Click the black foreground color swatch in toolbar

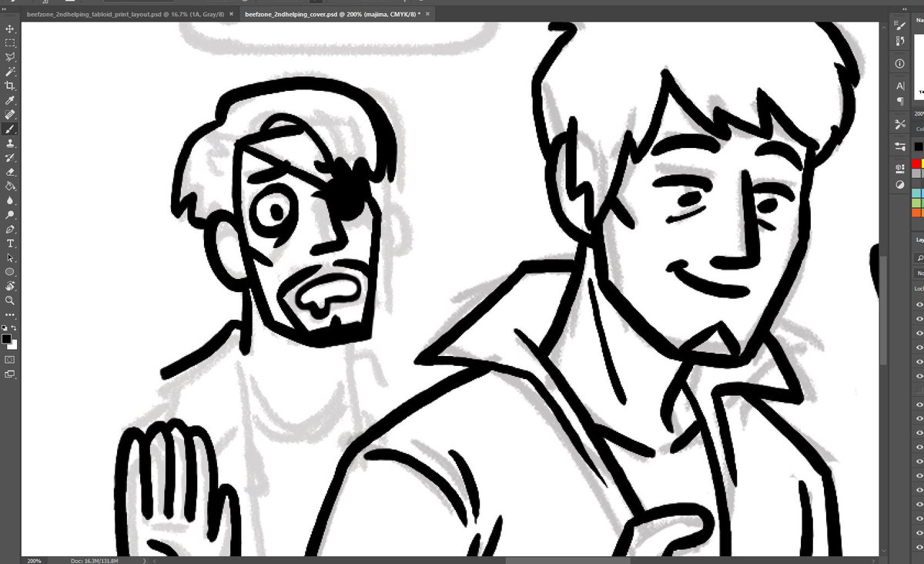pos(6,339)
